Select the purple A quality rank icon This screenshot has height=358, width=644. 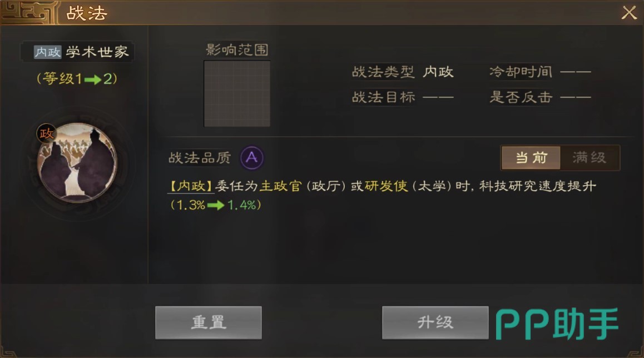[252, 157]
